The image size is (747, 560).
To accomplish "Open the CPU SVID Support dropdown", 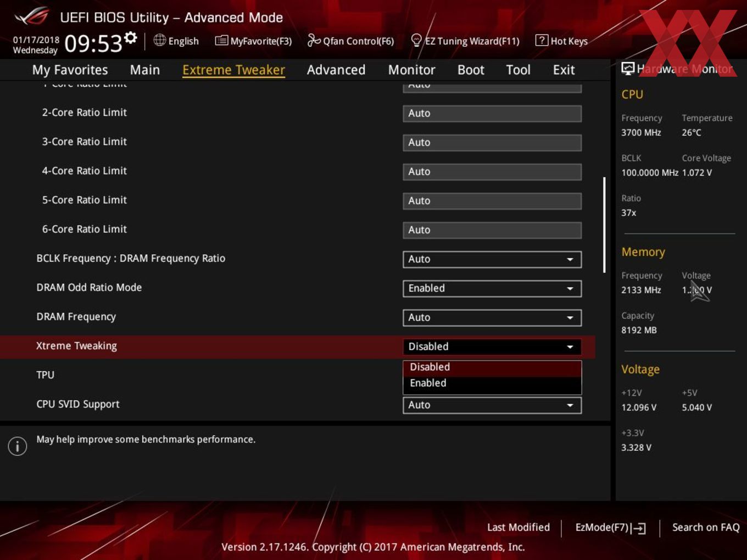I will coord(492,405).
